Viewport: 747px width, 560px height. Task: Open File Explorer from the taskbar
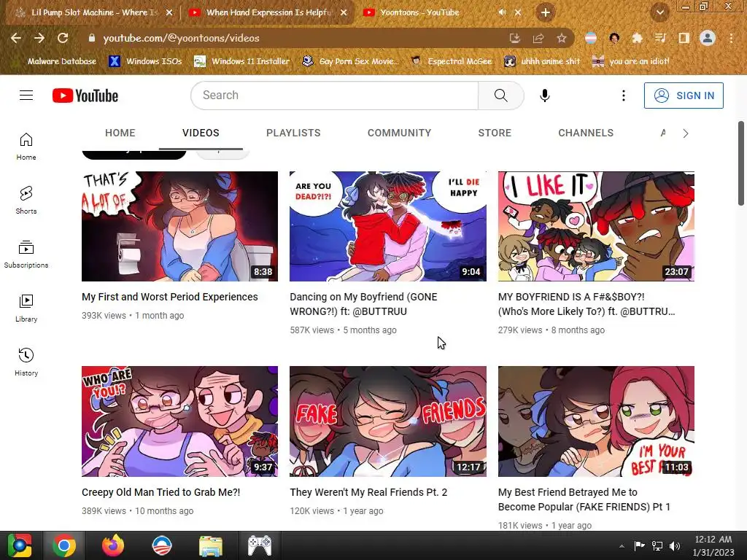(211, 545)
